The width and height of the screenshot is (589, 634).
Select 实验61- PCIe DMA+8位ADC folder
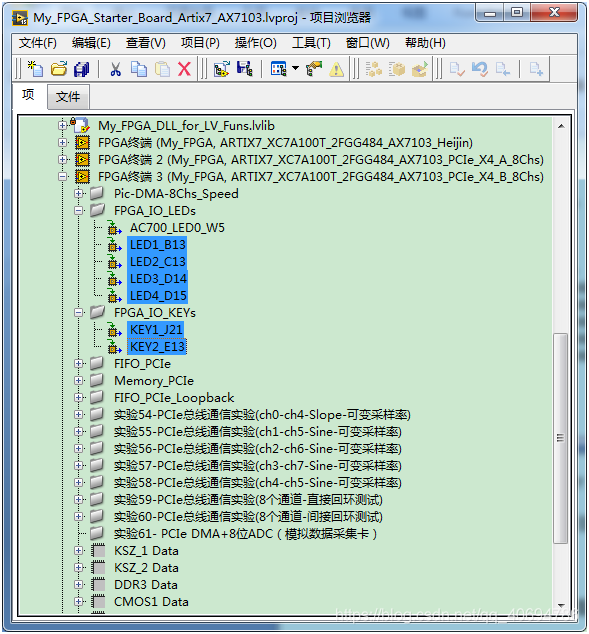(x=245, y=533)
